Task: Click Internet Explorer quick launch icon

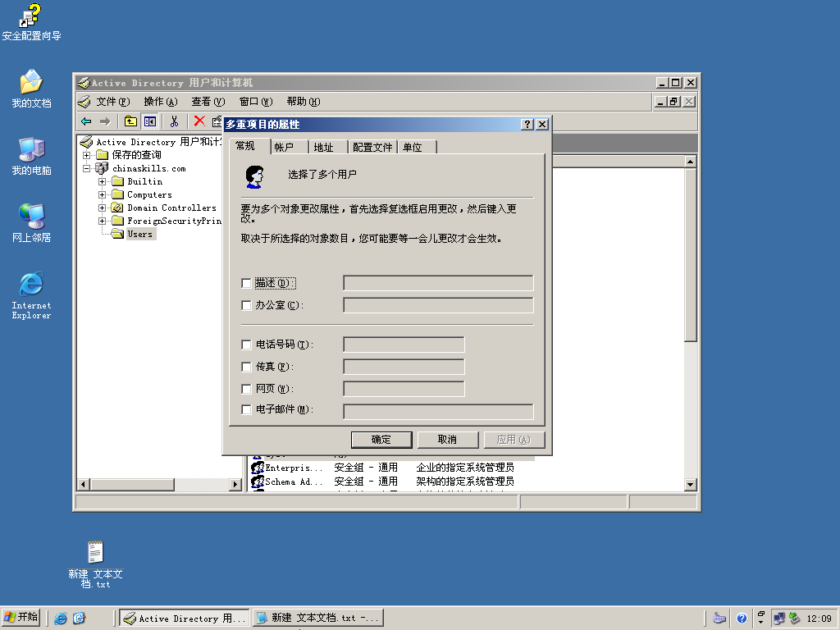Action: pyautogui.click(x=61, y=619)
